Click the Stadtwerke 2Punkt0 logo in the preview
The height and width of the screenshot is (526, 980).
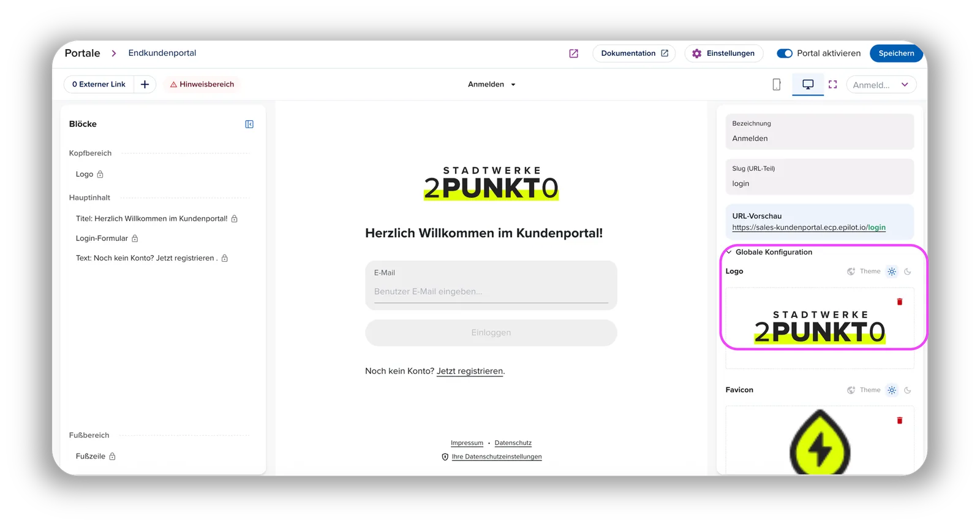(491, 183)
